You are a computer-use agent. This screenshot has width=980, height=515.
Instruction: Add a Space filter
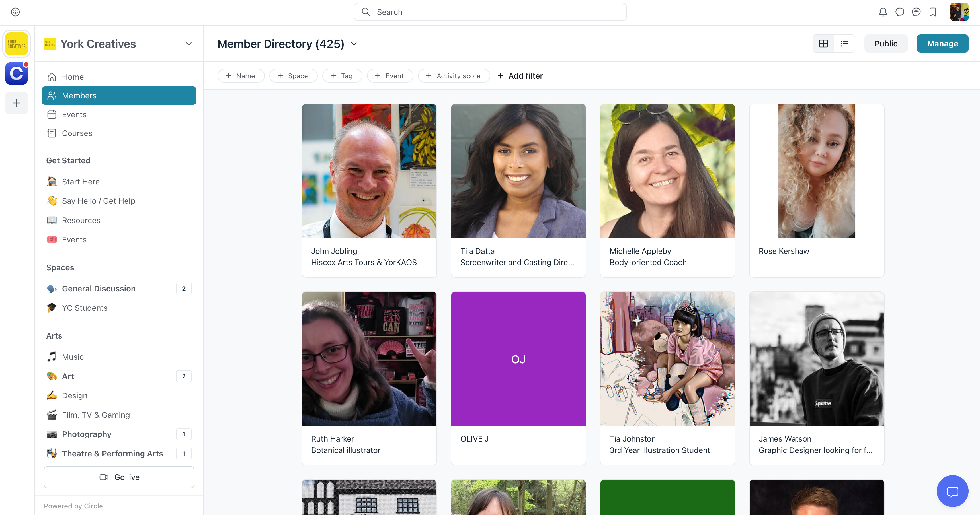coord(293,76)
